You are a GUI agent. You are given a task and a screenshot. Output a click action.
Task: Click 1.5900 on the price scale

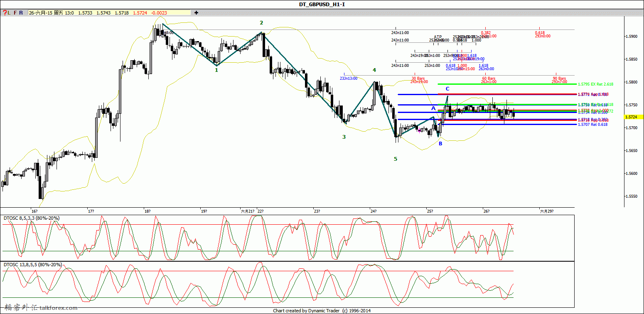click(632, 37)
